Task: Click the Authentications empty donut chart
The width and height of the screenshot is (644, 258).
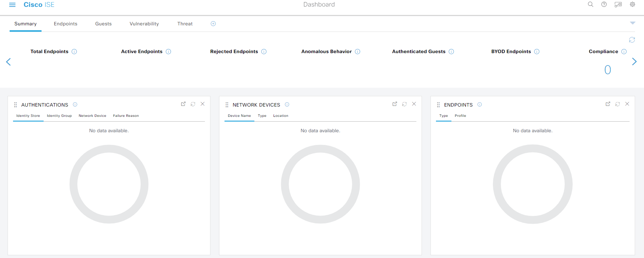Action: pos(109,184)
